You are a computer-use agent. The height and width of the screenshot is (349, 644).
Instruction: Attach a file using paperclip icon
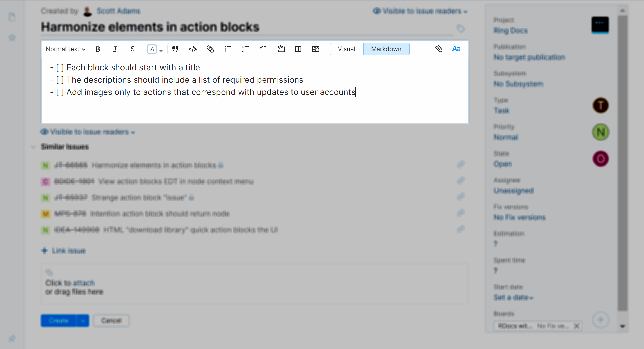[x=439, y=49]
